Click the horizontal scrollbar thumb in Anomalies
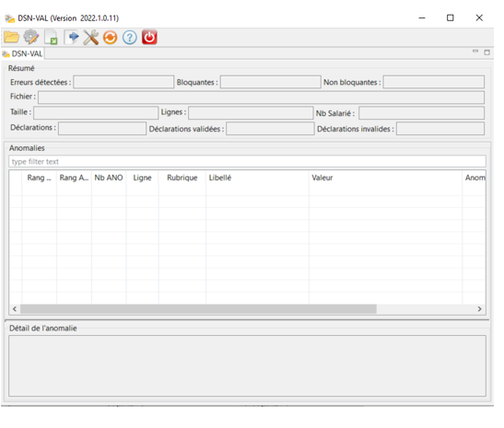Image resolution: width=504 pixels, height=428 pixels. pos(198,309)
